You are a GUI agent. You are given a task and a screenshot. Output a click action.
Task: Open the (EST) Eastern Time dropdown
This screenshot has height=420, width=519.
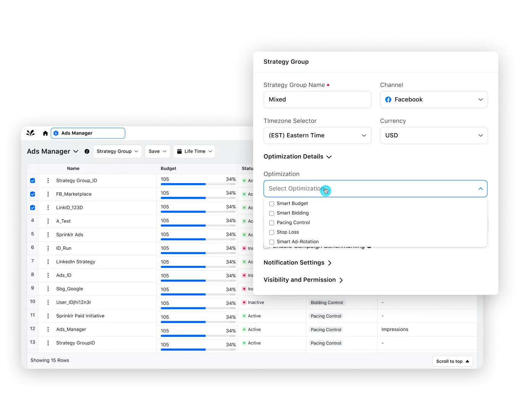[x=317, y=135]
